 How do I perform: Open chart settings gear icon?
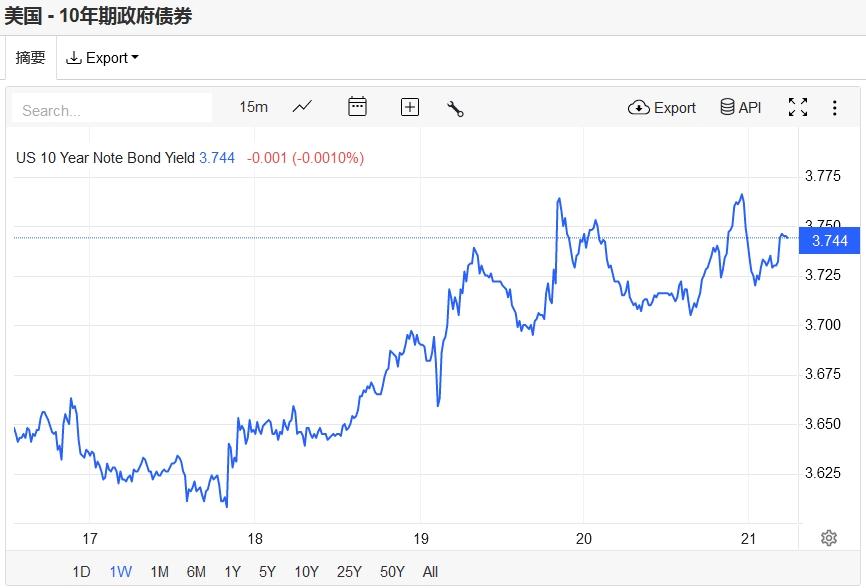[828, 538]
